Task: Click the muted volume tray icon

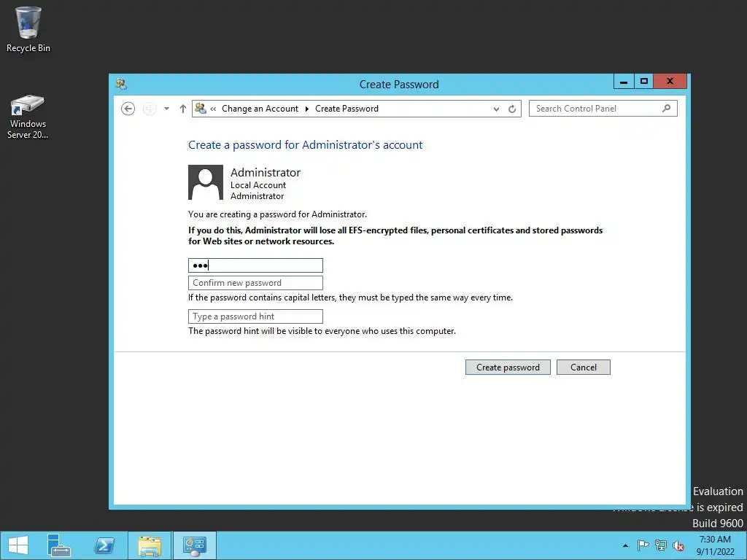Action: click(678, 545)
